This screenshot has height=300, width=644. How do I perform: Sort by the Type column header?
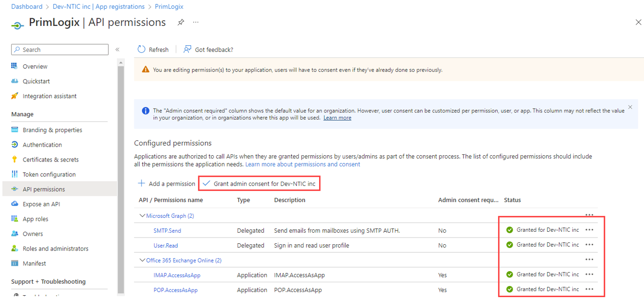pyautogui.click(x=244, y=200)
